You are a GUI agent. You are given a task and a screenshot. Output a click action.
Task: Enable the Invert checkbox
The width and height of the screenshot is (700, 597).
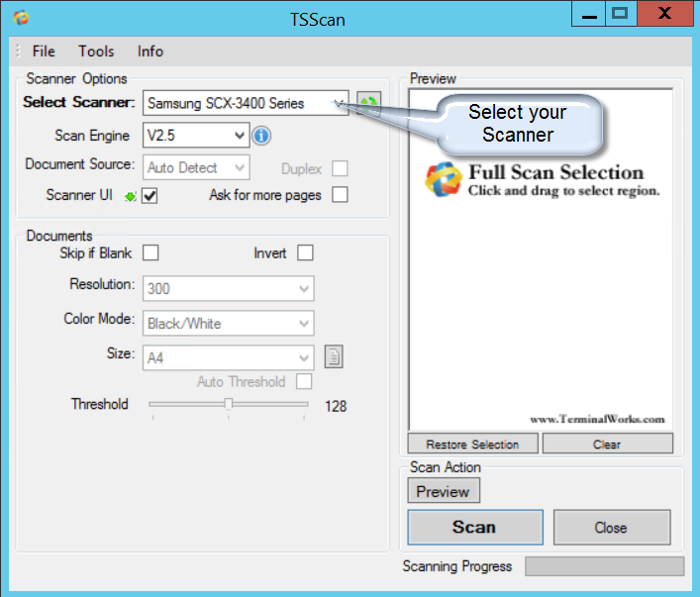pos(305,253)
